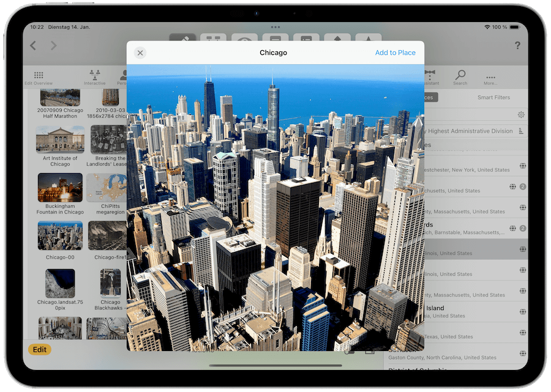Tap Add to Place link
The height and width of the screenshot is (392, 551).
(x=395, y=53)
